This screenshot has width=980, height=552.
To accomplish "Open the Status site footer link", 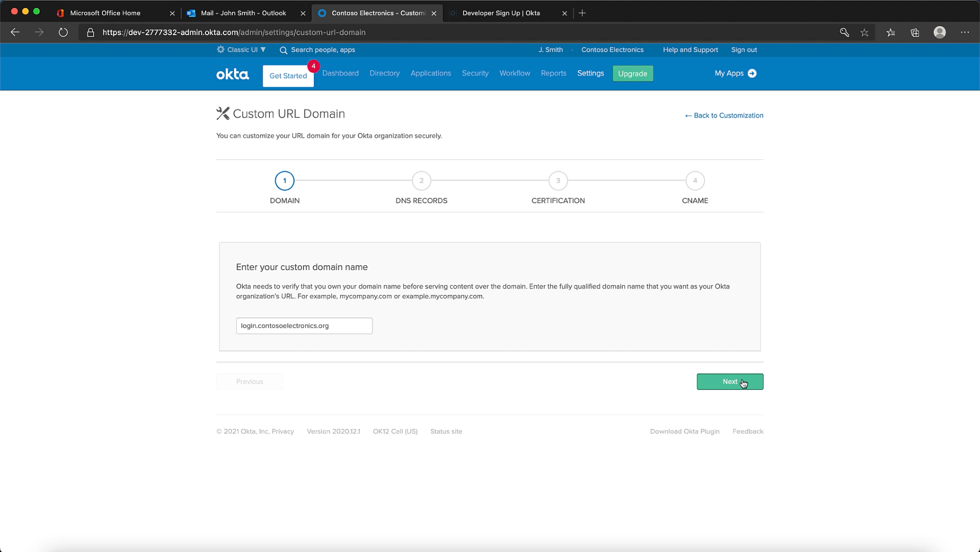I will 446,432.
